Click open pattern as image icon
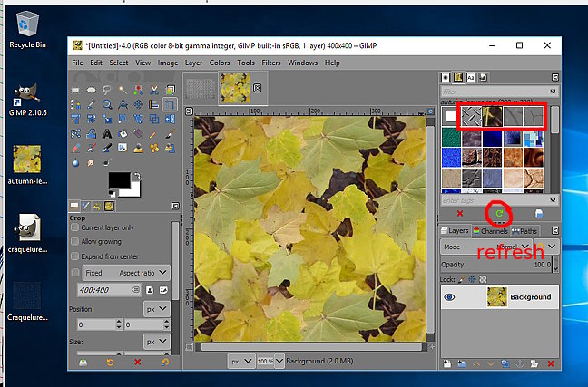588x387 pixels. point(538,213)
